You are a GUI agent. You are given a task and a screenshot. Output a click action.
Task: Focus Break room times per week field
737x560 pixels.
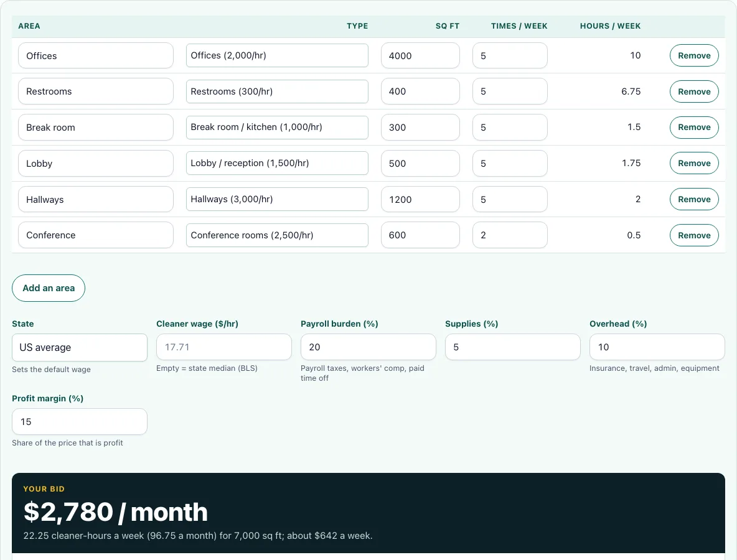click(x=510, y=128)
